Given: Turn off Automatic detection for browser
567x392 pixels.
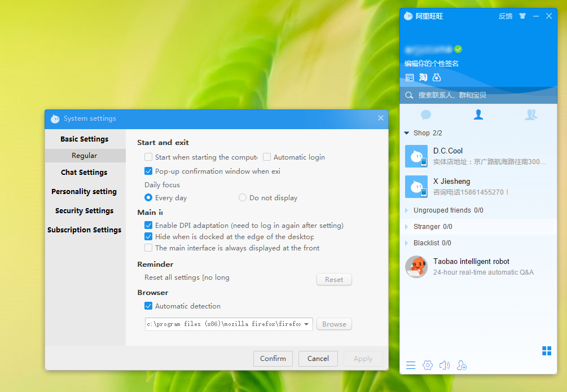Looking at the screenshot, I should 148,306.
